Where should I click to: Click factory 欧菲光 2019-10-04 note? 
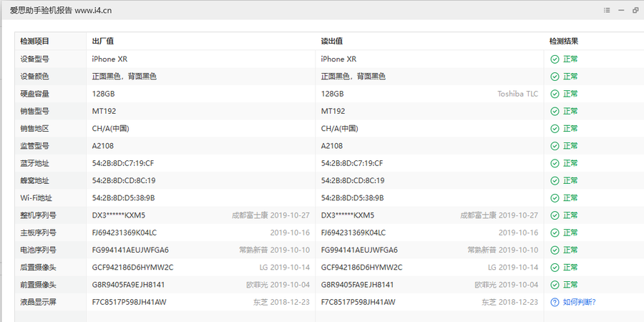(x=278, y=285)
